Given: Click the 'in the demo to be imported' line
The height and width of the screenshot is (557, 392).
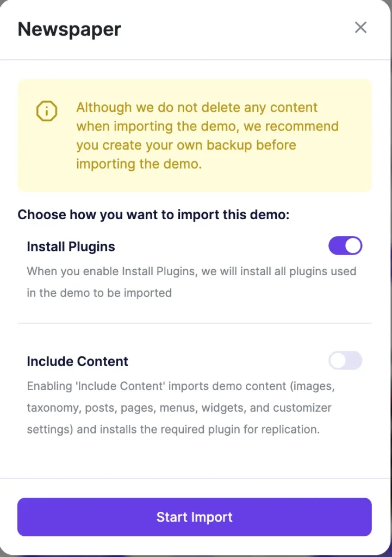Looking at the screenshot, I should click(x=99, y=293).
